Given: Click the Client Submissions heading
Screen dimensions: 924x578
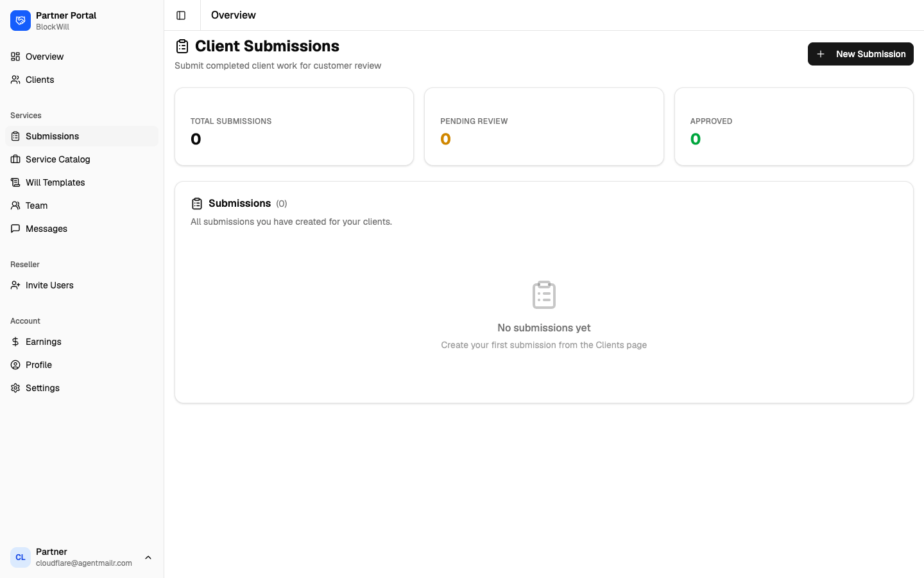Looking at the screenshot, I should pos(267,46).
